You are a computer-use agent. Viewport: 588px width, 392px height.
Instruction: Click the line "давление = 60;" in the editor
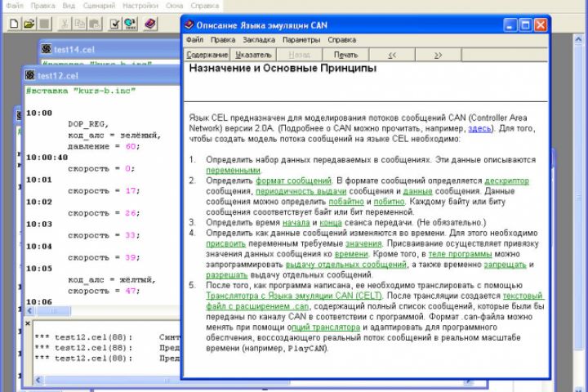[104, 146]
